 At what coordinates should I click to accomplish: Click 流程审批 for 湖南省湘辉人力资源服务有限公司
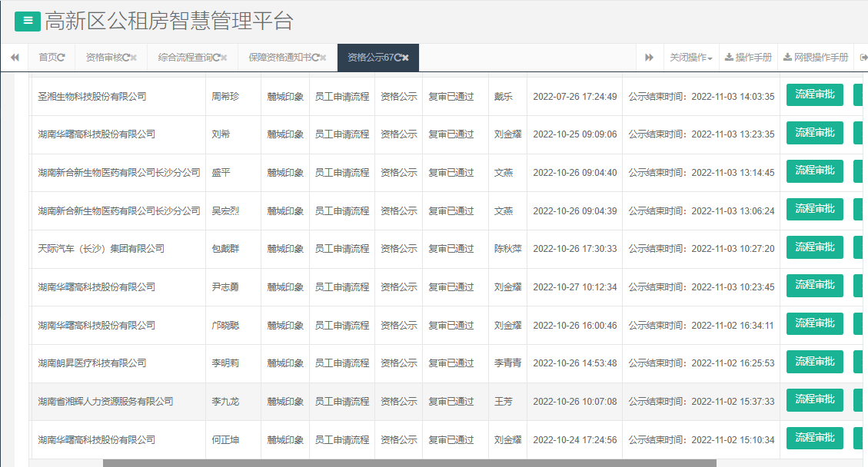coord(814,400)
